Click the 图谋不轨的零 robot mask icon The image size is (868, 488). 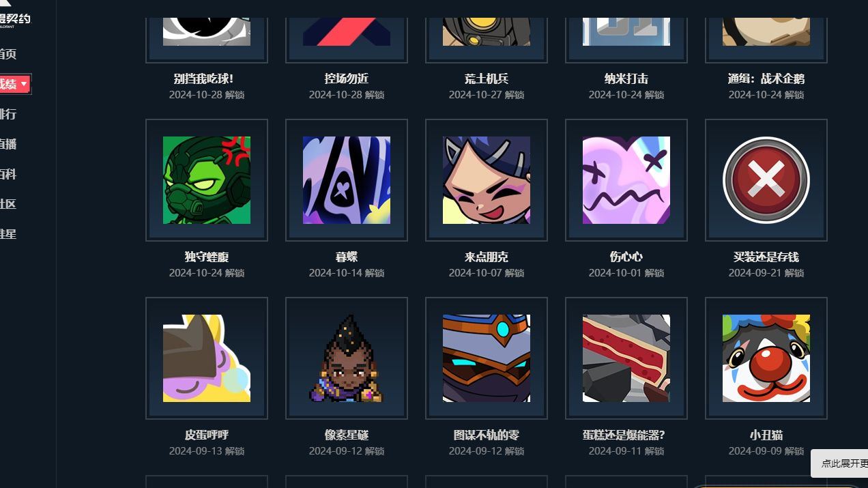pos(487,358)
